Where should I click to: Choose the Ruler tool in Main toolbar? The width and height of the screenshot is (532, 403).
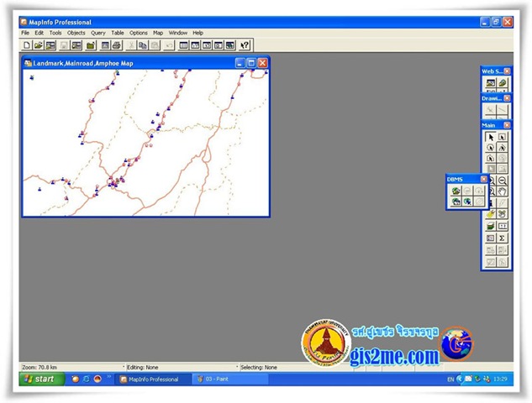[x=503, y=226]
